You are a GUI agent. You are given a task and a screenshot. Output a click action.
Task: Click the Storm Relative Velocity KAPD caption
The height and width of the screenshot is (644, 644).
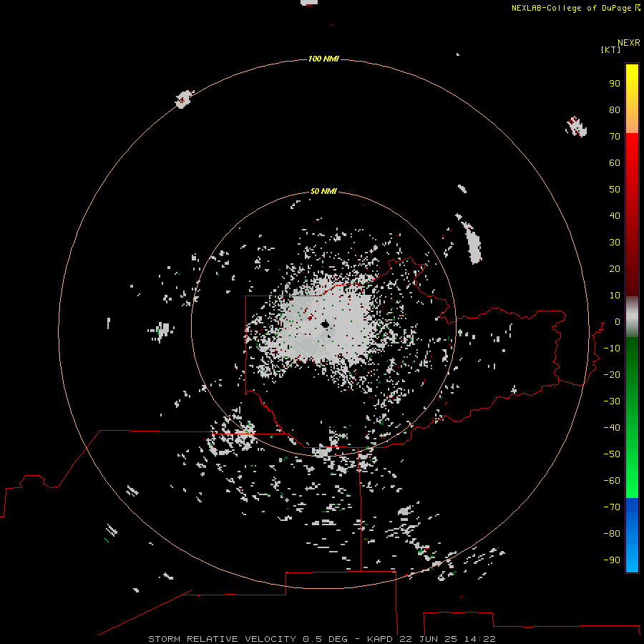321,639
